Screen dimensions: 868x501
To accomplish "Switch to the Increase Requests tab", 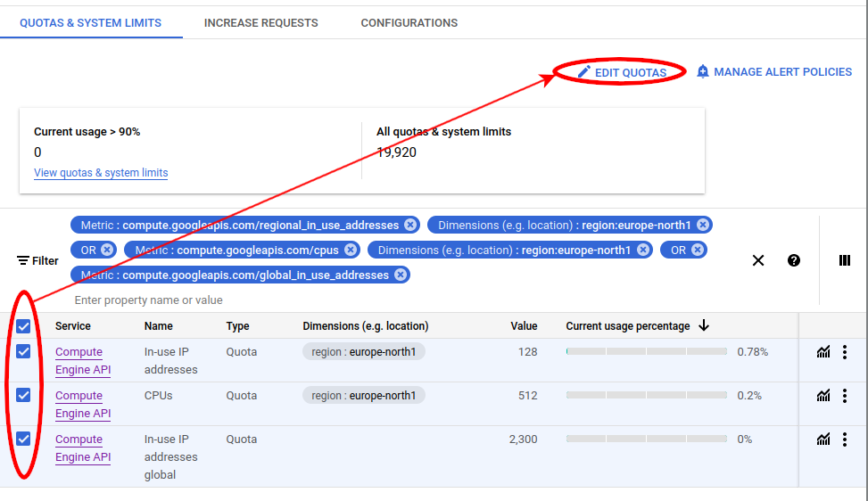I will pos(260,23).
